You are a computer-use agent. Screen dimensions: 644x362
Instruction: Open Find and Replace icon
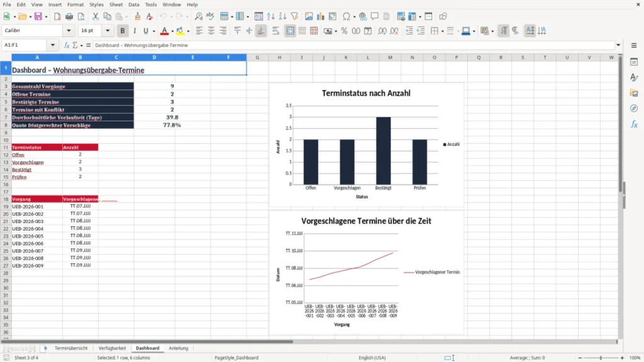click(198, 16)
